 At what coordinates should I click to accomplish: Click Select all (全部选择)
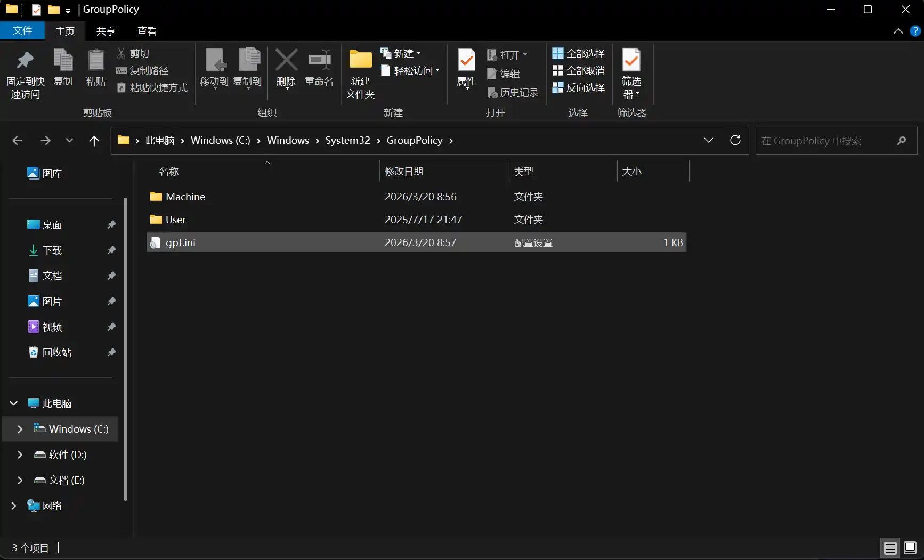579,53
